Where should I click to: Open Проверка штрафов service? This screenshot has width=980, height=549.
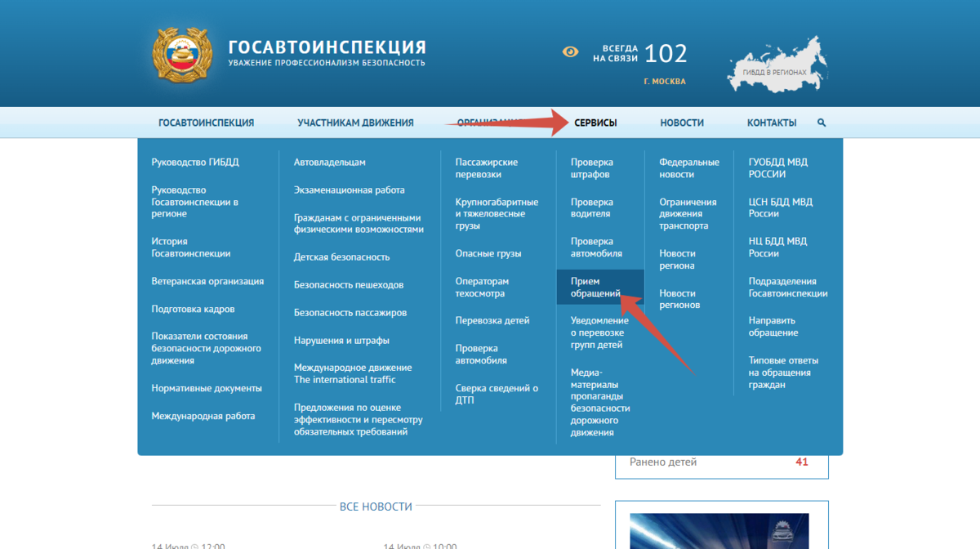pyautogui.click(x=592, y=168)
